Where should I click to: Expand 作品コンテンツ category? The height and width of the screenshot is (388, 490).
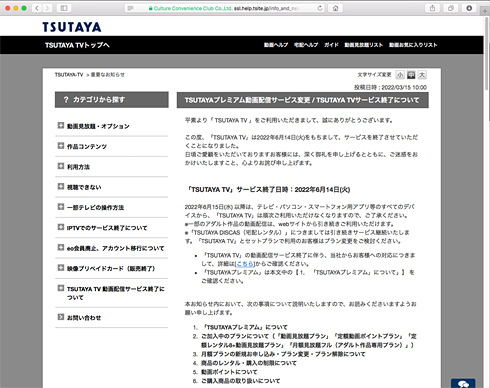pos(112,146)
